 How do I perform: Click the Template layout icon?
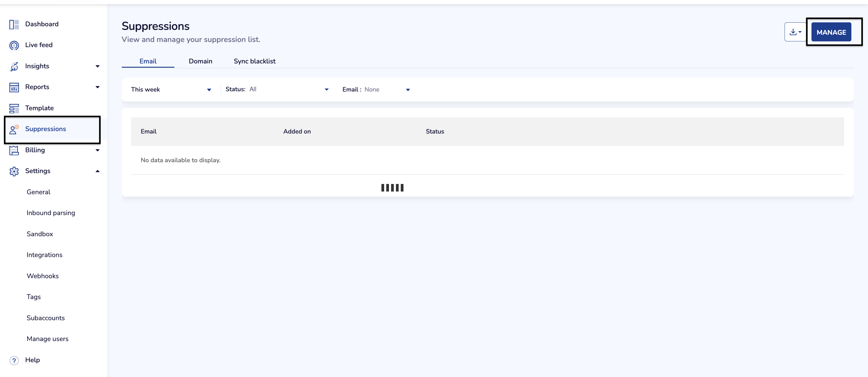click(x=14, y=108)
